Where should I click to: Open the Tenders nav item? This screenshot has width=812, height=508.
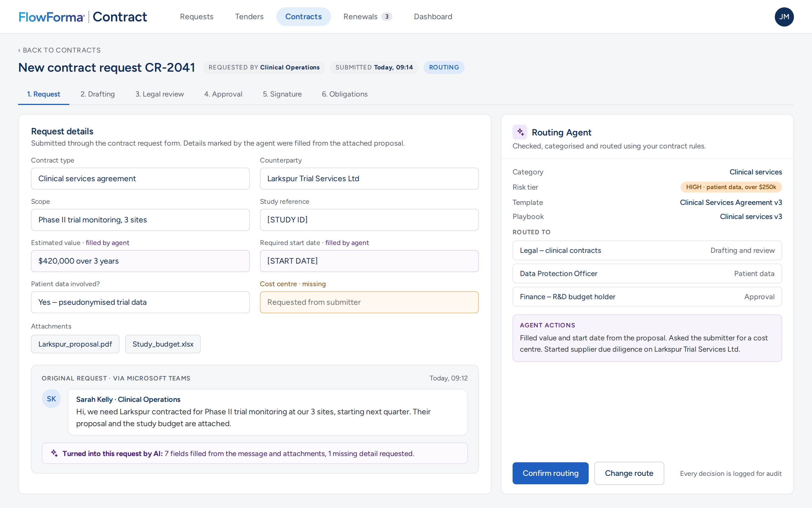pyautogui.click(x=249, y=16)
